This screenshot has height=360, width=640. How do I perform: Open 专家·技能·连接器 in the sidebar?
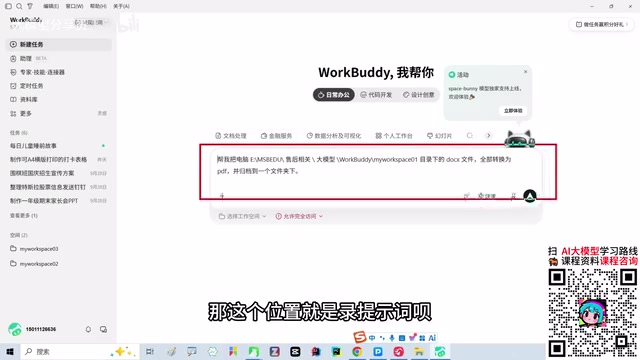59,72
